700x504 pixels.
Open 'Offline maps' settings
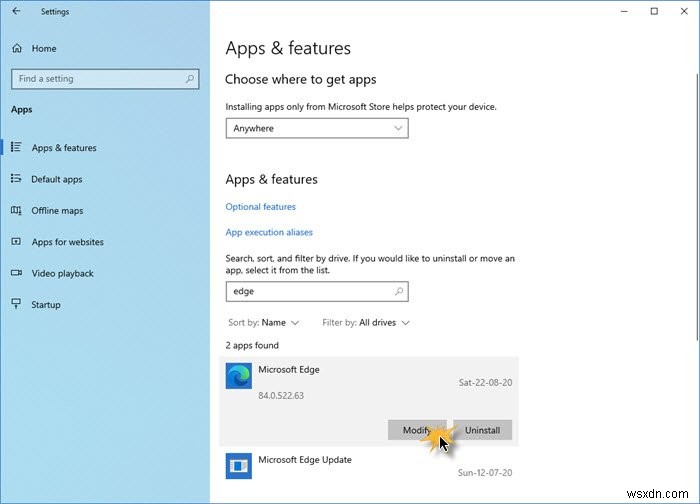(x=57, y=211)
